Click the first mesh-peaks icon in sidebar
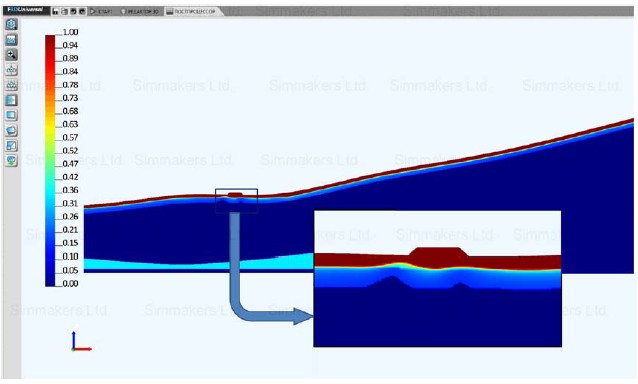Image resolution: width=638 pixels, height=384 pixels. click(11, 70)
